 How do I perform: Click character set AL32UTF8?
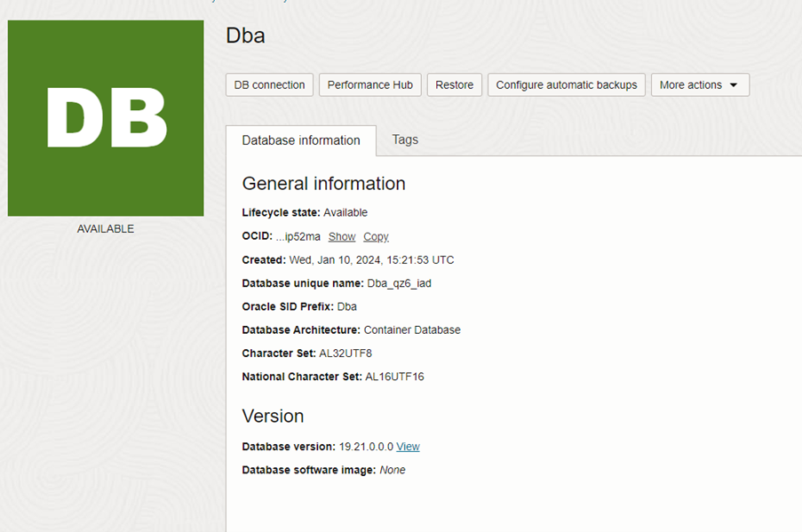[x=345, y=353]
